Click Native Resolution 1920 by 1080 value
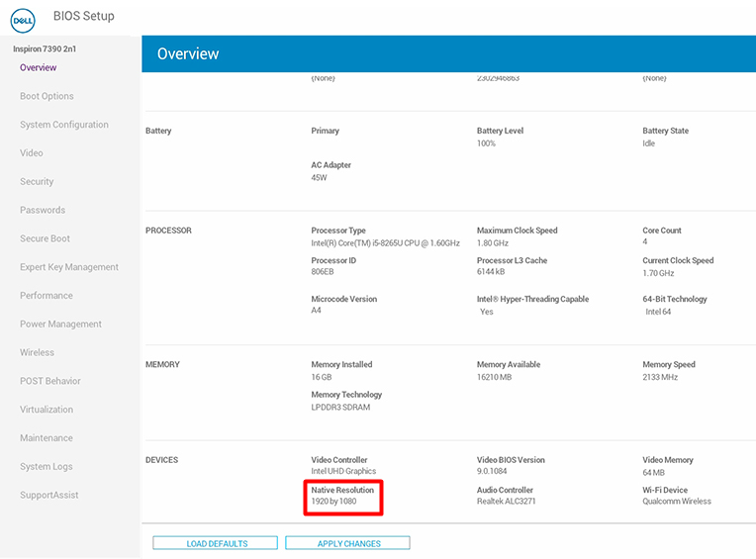The width and height of the screenshot is (756, 559). (333, 502)
